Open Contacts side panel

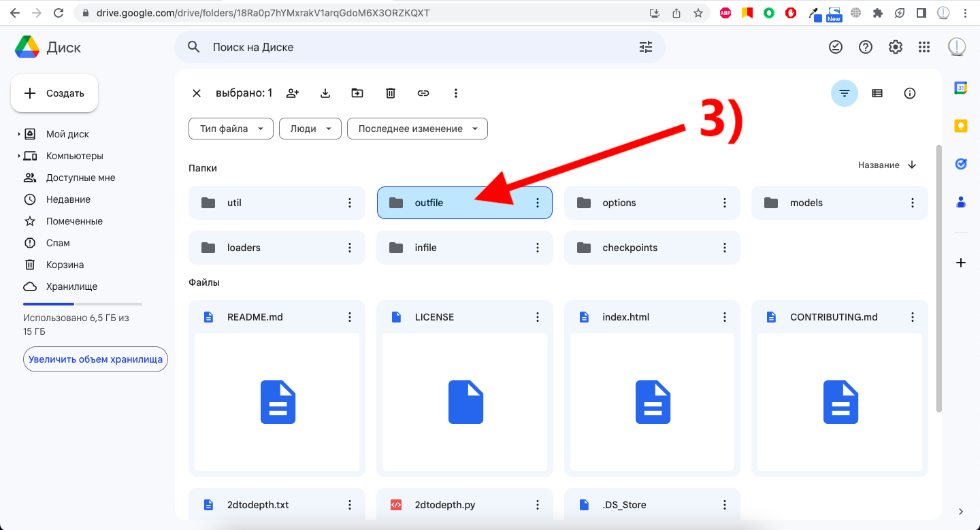(961, 202)
